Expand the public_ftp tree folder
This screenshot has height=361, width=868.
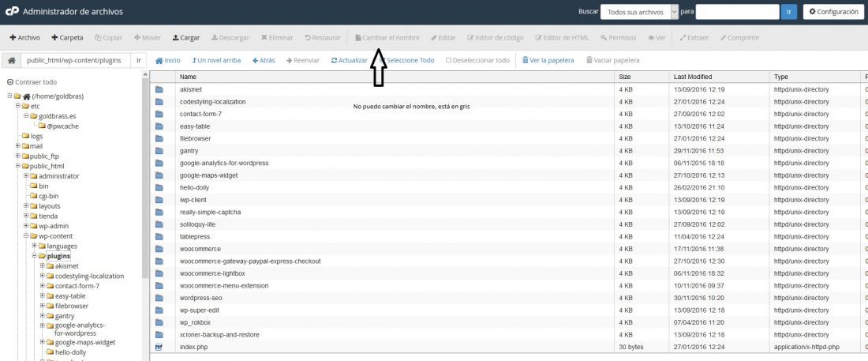pyautogui.click(x=17, y=156)
